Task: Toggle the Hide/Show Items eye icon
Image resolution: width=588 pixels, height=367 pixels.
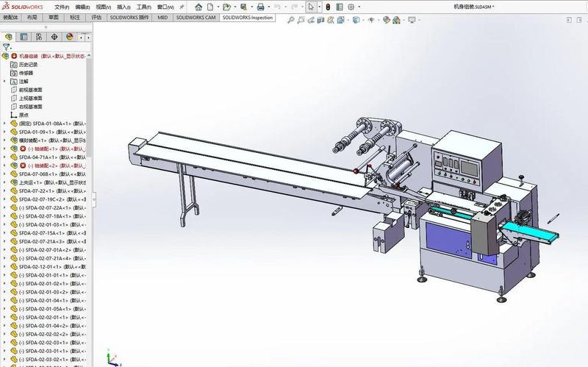Action: [371, 20]
